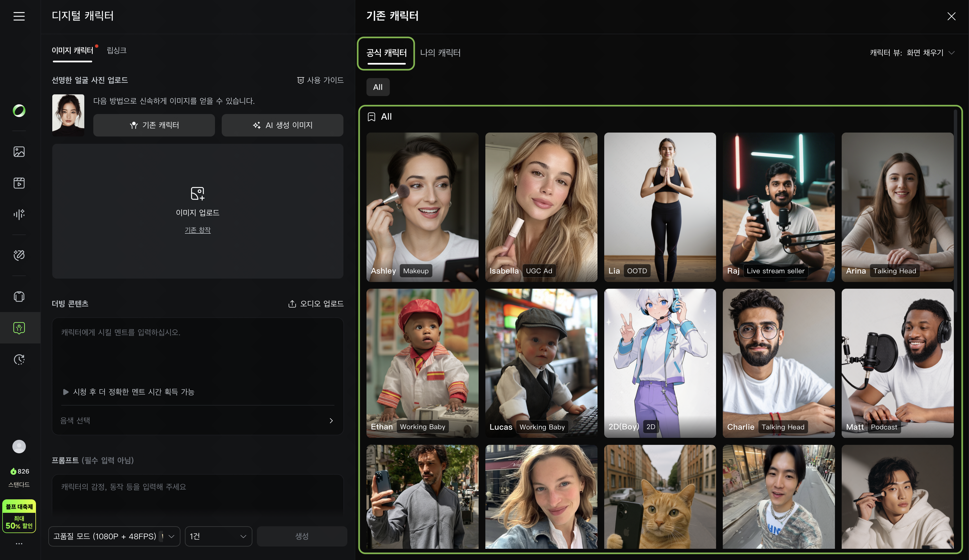Click the green circular home logo icon
Image resolution: width=969 pixels, height=560 pixels.
click(19, 111)
